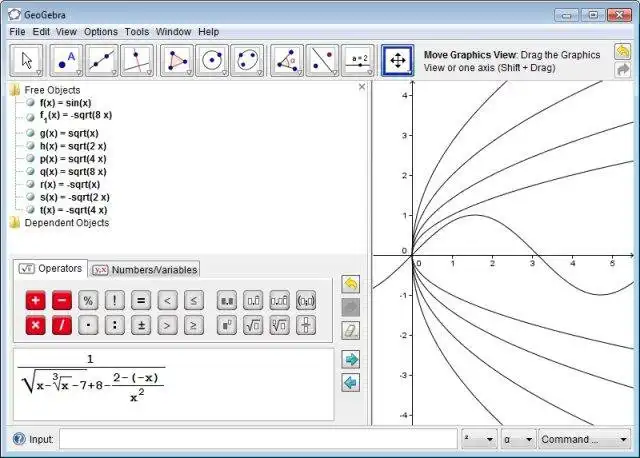Open the View menu
Image resolution: width=640 pixels, height=458 pixels.
(66, 32)
